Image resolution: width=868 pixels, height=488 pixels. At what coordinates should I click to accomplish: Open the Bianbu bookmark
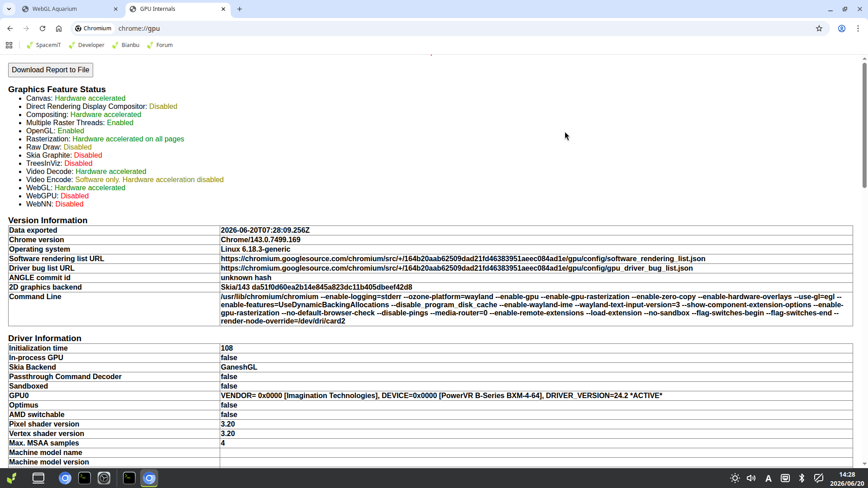(126, 45)
